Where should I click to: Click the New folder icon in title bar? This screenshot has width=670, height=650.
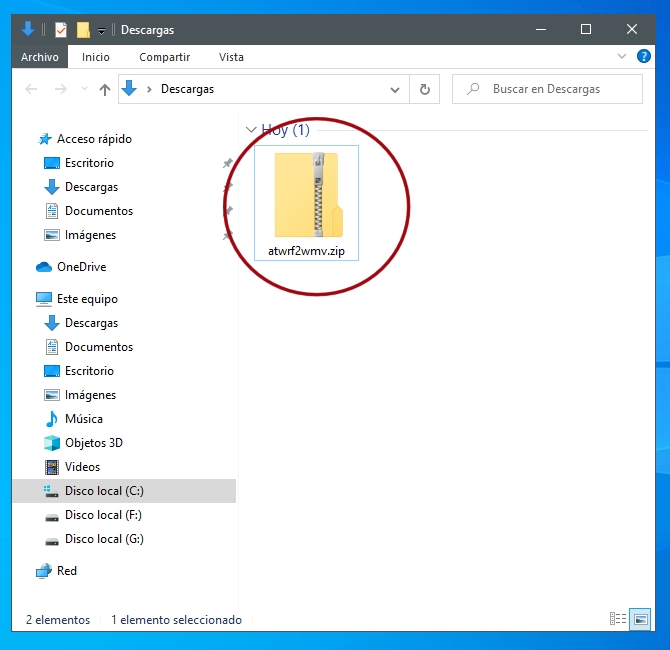coord(83,30)
